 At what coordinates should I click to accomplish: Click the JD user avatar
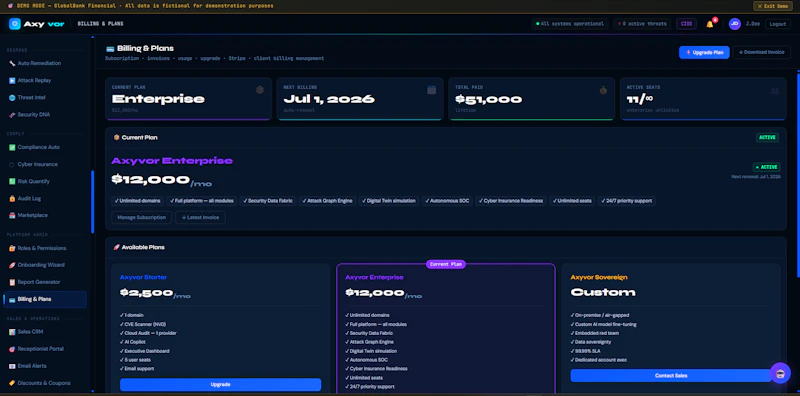[735, 24]
